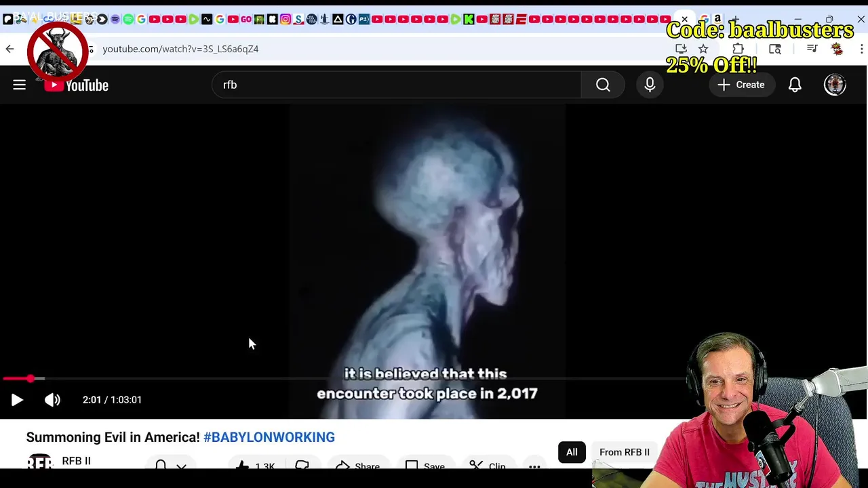Screen dimensions: 868x488
Task: Click the Clip scissors button
Action: point(487,466)
